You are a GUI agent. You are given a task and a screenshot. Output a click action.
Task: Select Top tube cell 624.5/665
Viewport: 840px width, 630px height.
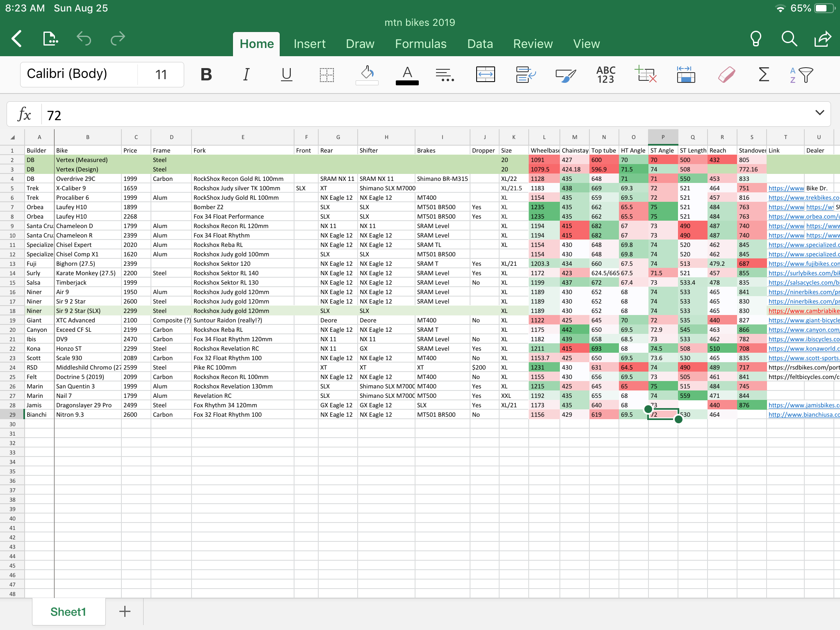pos(604,273)
